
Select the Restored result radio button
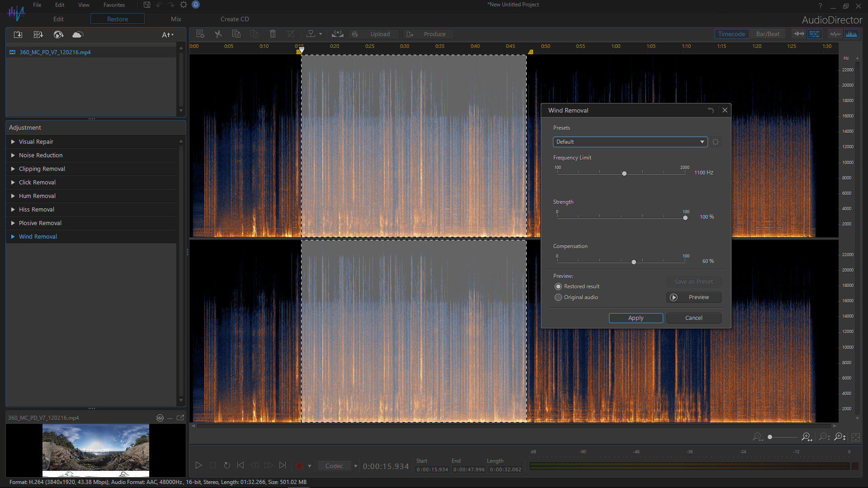558,286
